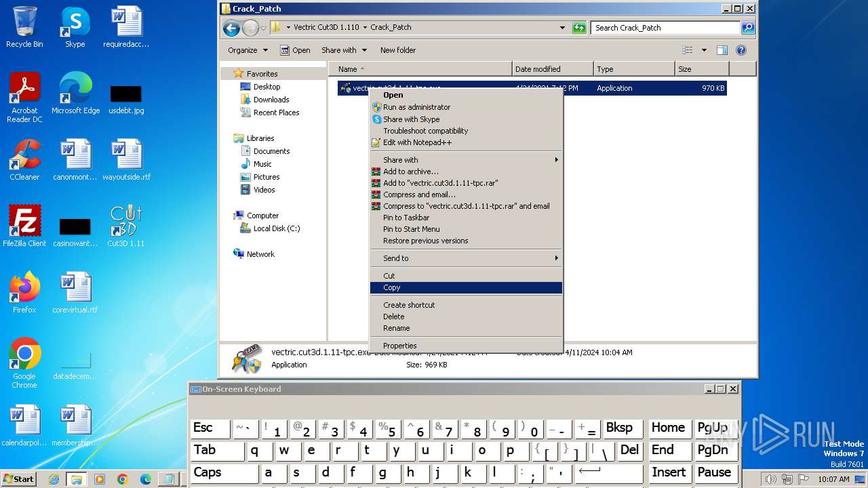The height and width of the screenshot is (488, 868).
Task: Refresh the Crack_Patch folder view
Action: coord(579,28)
